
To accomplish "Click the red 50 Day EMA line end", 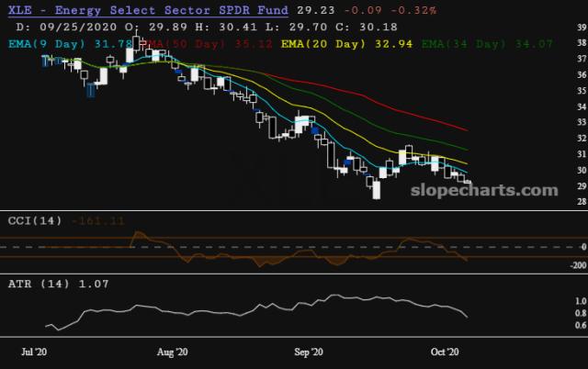I will (467, 130).
